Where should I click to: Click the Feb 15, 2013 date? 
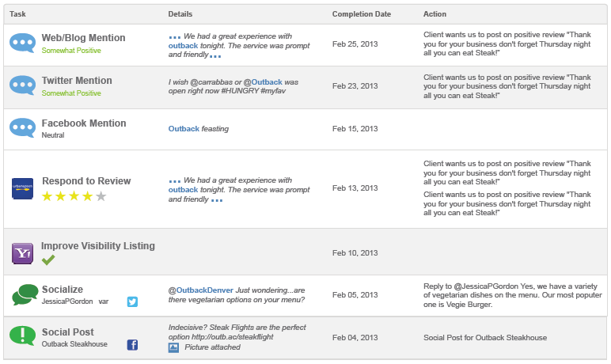coord(355,129)
